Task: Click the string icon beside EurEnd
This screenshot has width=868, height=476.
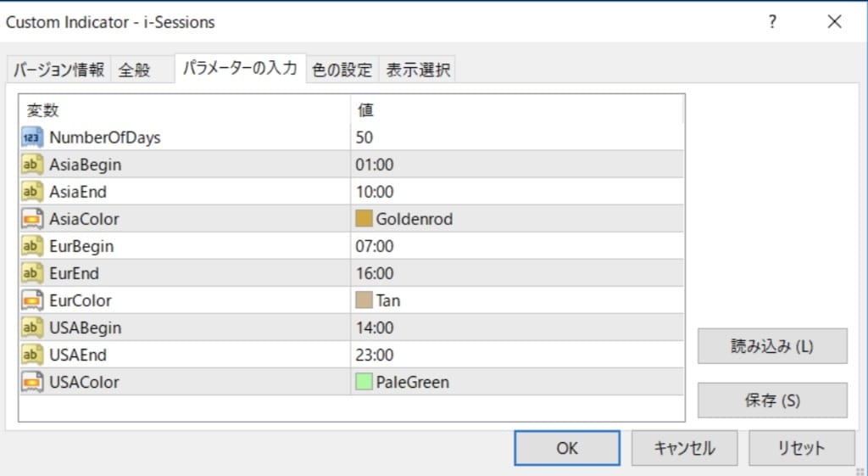Action: pos(32,273)
